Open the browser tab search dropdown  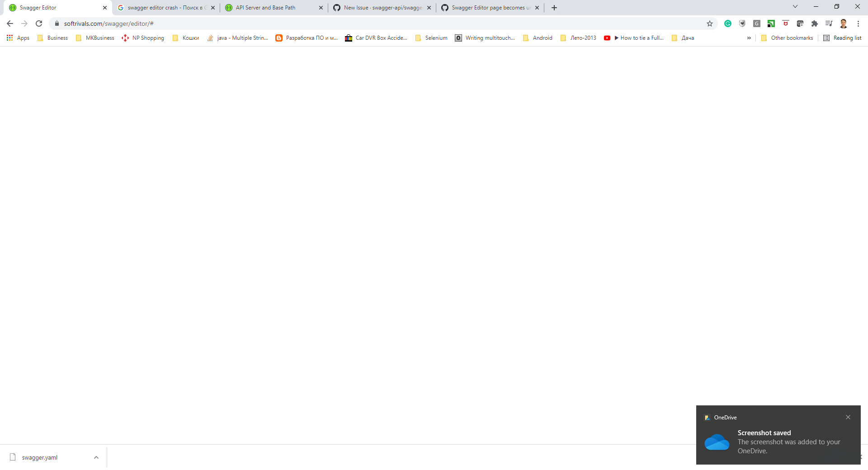coord(795,6)
